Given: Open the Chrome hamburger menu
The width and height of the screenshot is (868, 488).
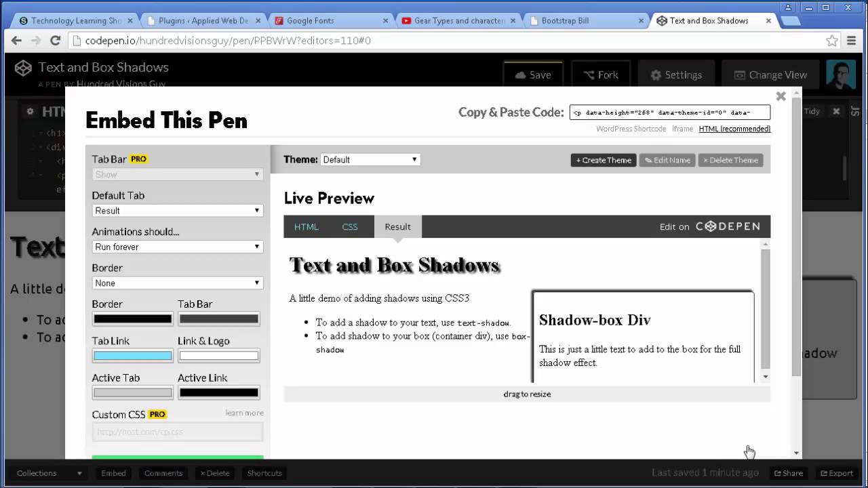Looking at the screenshot, I should [x=852, y=41].
